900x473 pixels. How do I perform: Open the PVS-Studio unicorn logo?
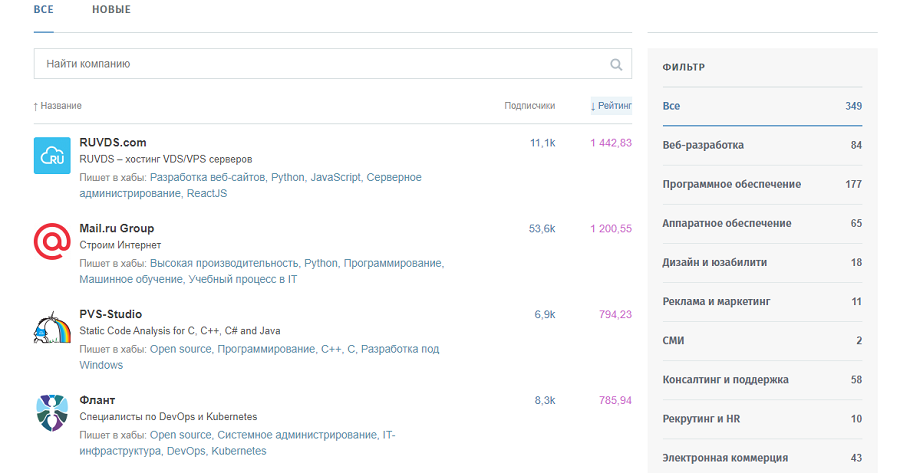52,327
